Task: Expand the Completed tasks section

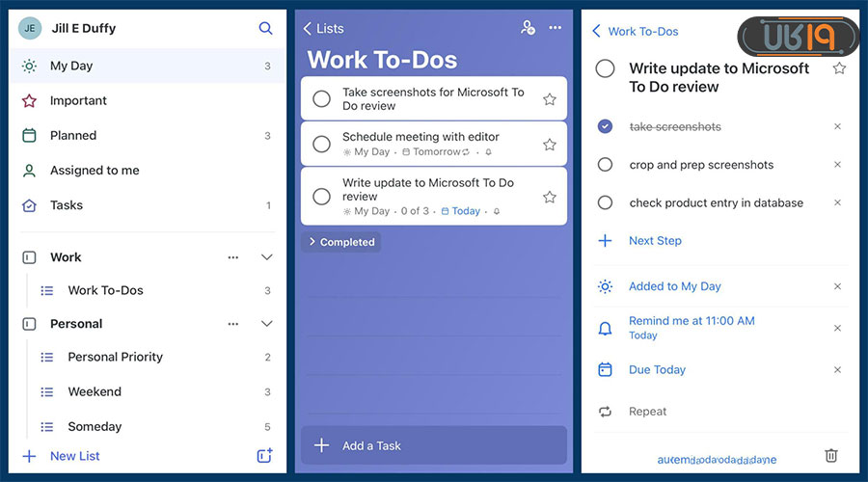Action: point(341,242)
